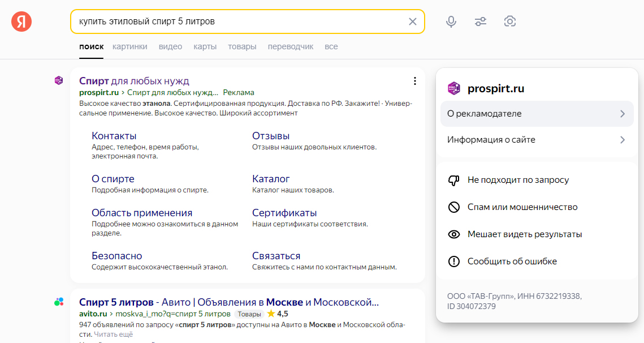Choose 'Сообщить об ошибке' option
Image resolution: width=644 pixels, height=343 pixels.
(x=512, y=261)
